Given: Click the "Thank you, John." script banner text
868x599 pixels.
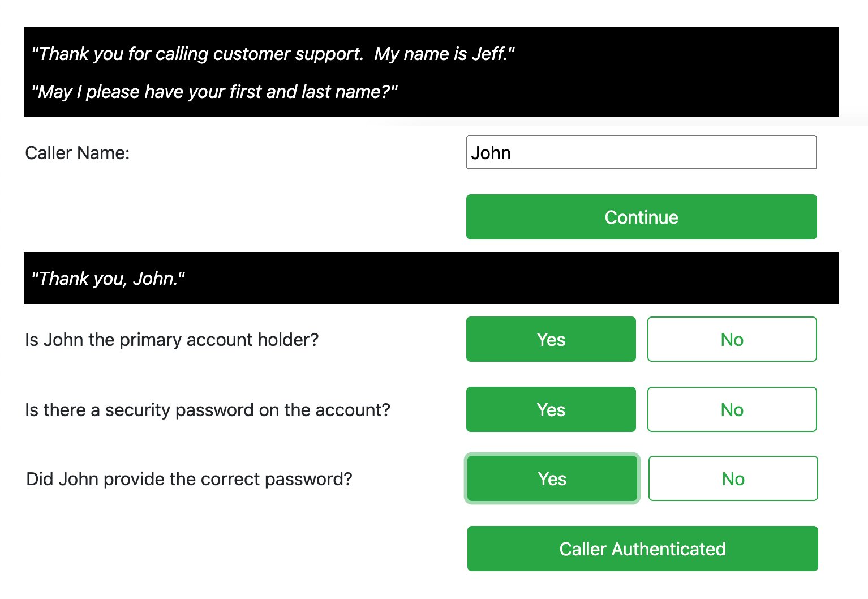Looking at the screenshot, I should pyautogui.click(x=108, y=279).
